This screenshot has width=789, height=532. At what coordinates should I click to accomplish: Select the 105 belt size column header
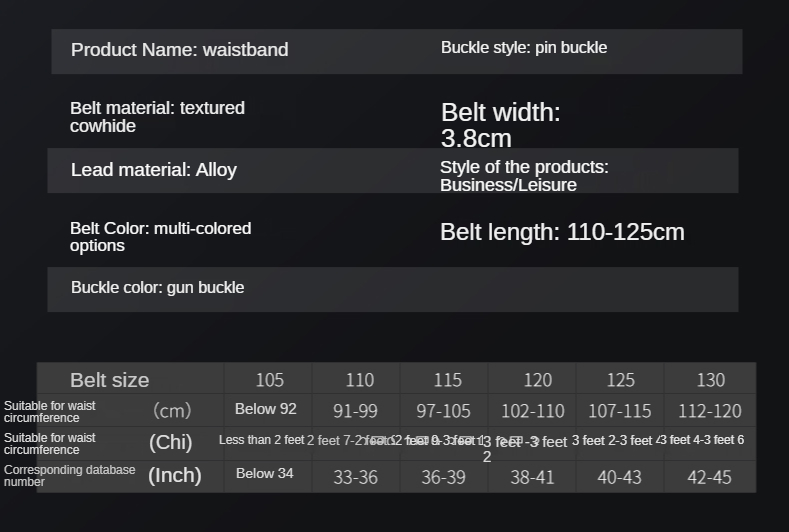coord(269,380)
